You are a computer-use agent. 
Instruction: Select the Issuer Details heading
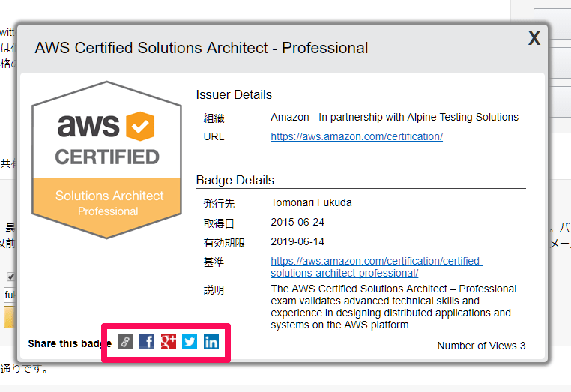[x=234, y=94]
